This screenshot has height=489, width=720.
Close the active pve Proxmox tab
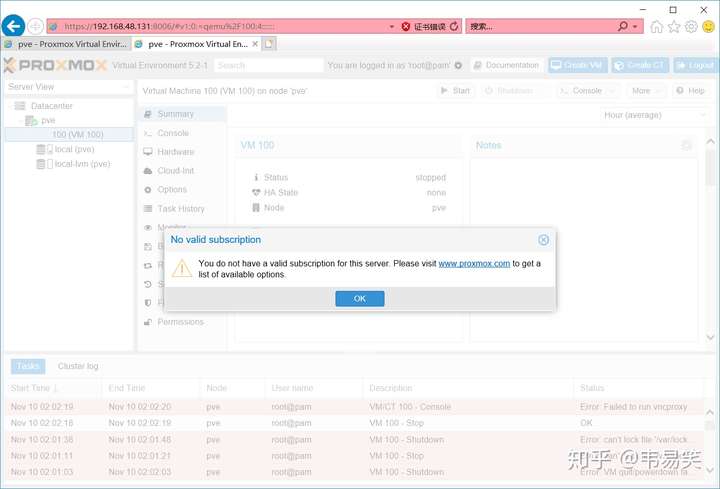tap(255, 44)
